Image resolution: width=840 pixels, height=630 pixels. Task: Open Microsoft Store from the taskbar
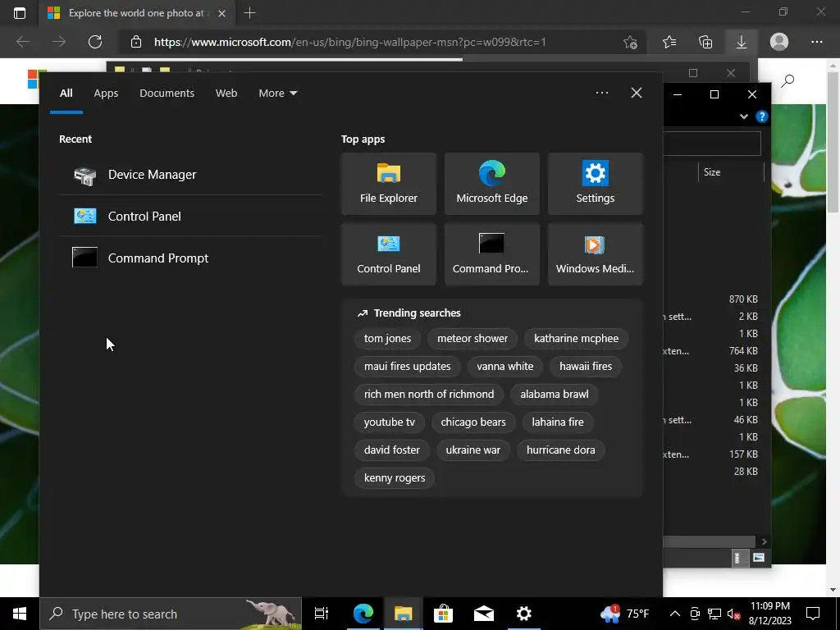coord(443,614)
